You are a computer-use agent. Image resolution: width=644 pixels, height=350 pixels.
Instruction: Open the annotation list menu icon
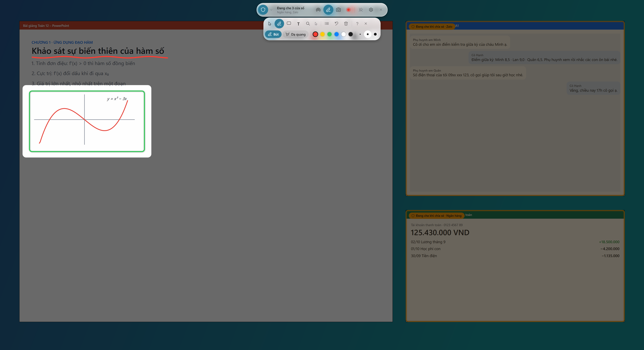pos(327,23)
